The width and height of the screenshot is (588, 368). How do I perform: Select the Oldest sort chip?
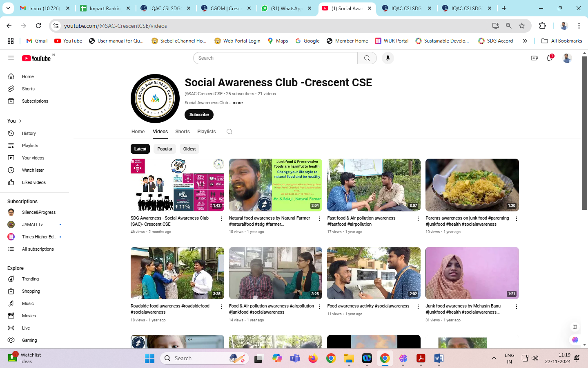click(189, 149)
